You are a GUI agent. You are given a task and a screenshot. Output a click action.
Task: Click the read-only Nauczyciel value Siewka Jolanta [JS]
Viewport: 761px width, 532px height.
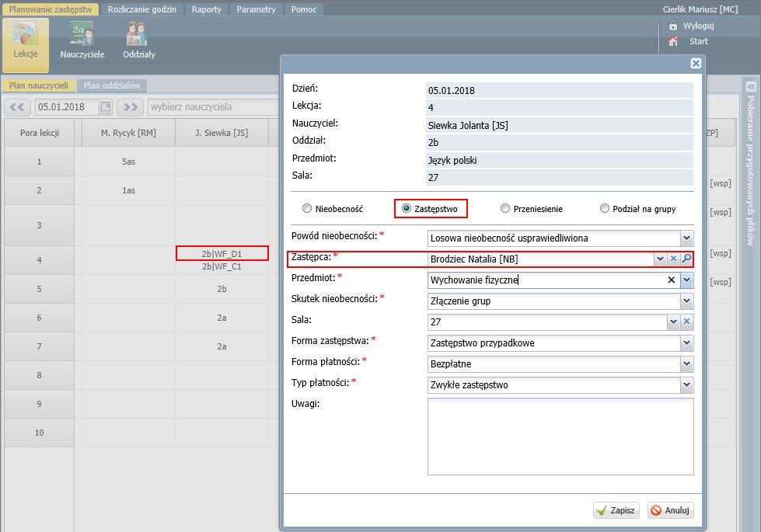[x=560, y=125]
